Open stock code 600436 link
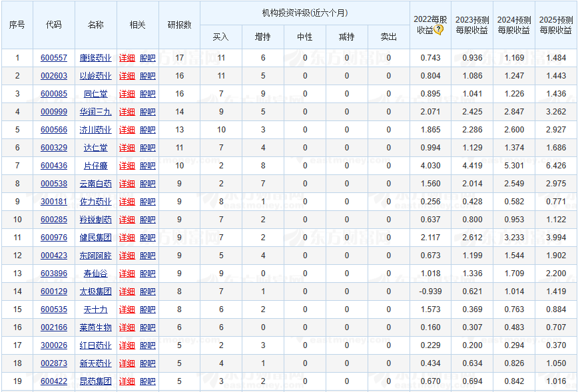 coord(54,166)
